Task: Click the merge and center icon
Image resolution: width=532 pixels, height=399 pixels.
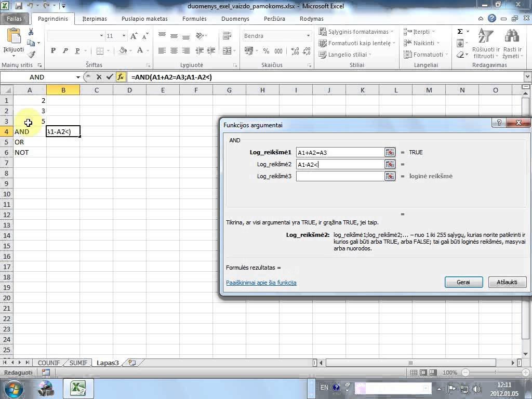Action: (x=227, y=50)
